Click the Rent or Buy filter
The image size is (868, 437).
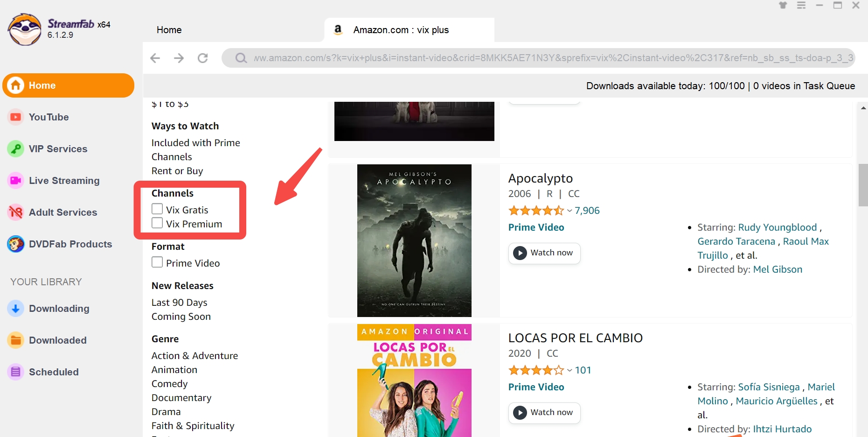(x=177, y=171)
